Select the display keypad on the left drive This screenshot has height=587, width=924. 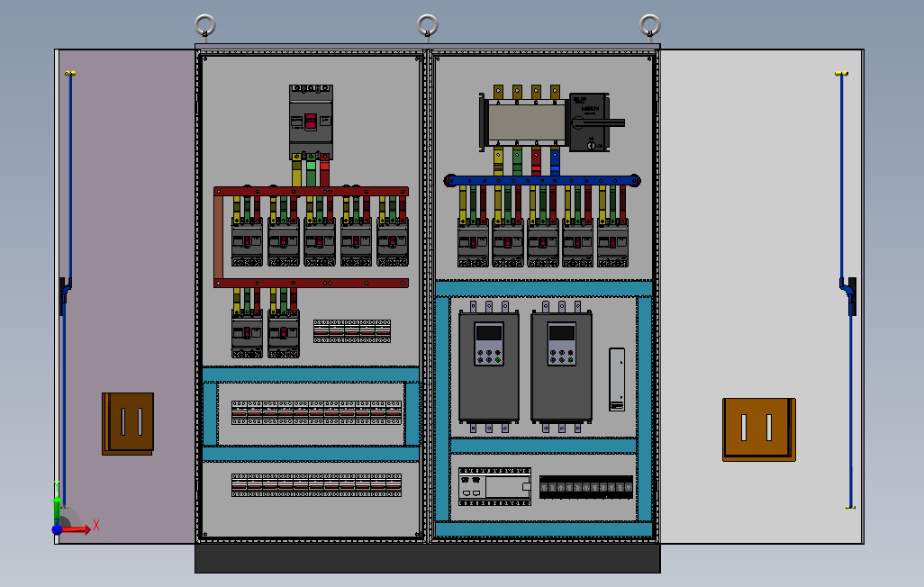(488, 344)
